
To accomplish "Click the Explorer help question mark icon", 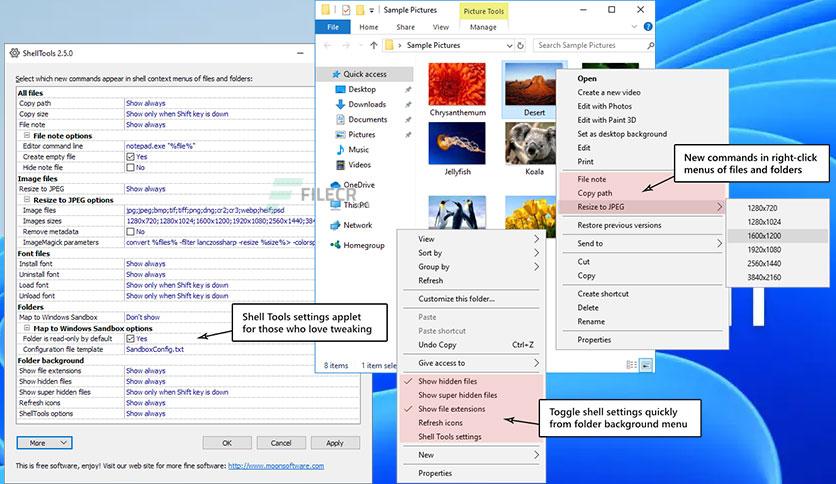I will (648, 27).
